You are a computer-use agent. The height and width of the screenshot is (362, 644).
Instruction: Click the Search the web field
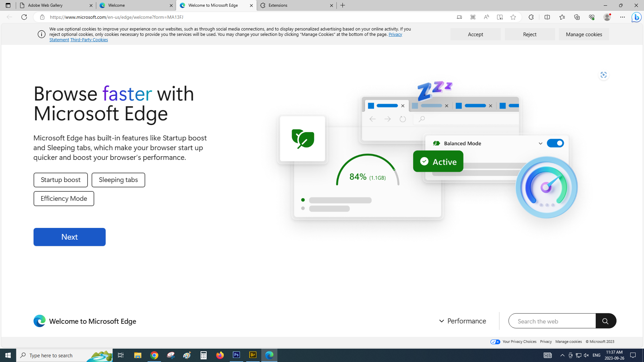[552, 321]
